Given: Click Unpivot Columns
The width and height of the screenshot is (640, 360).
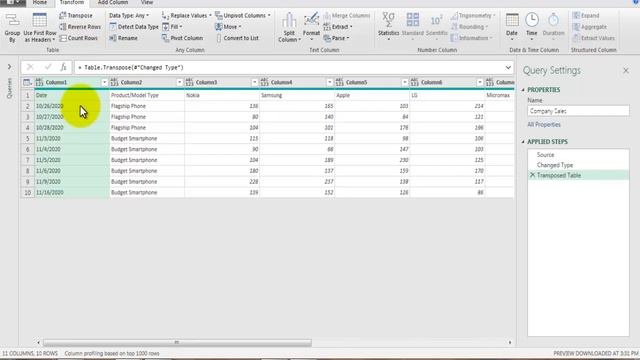Looking at the screenshot, I should (x=242, y=16).
